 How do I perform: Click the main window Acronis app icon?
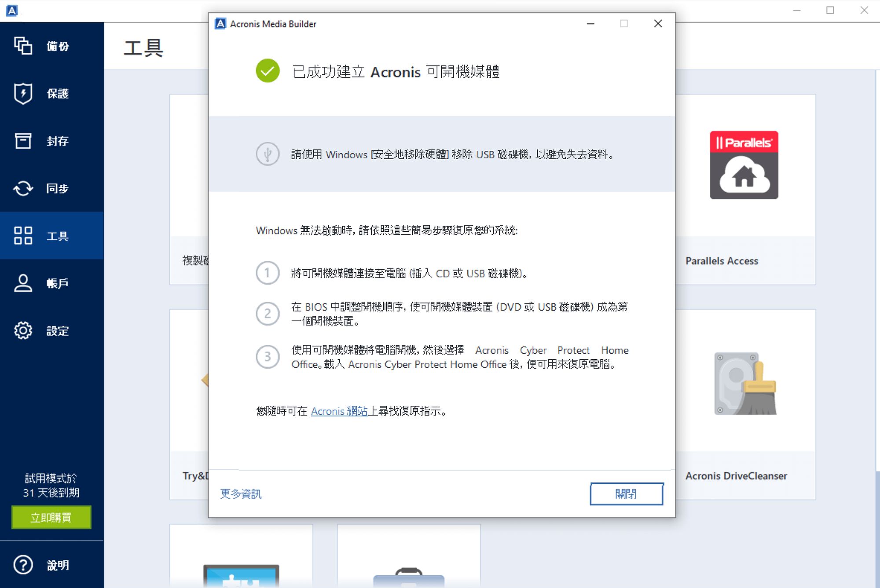pyautogui.click(x=12, y=10)
